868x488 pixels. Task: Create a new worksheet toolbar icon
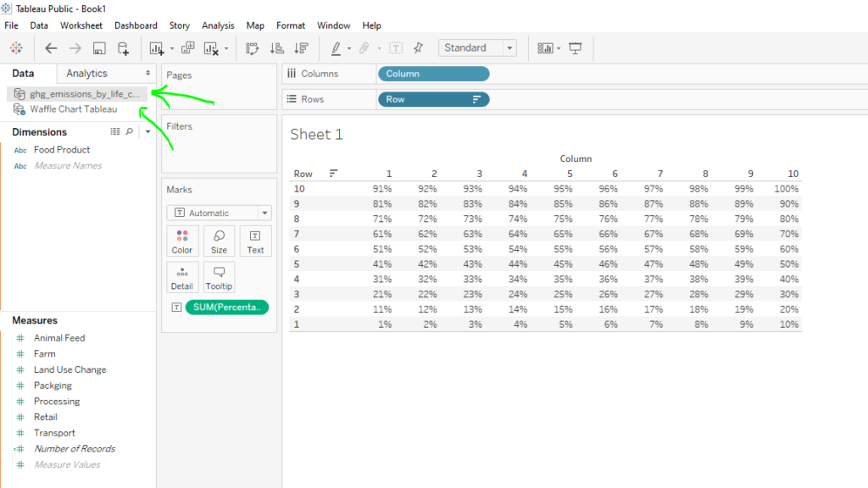[x=157, y=48]
